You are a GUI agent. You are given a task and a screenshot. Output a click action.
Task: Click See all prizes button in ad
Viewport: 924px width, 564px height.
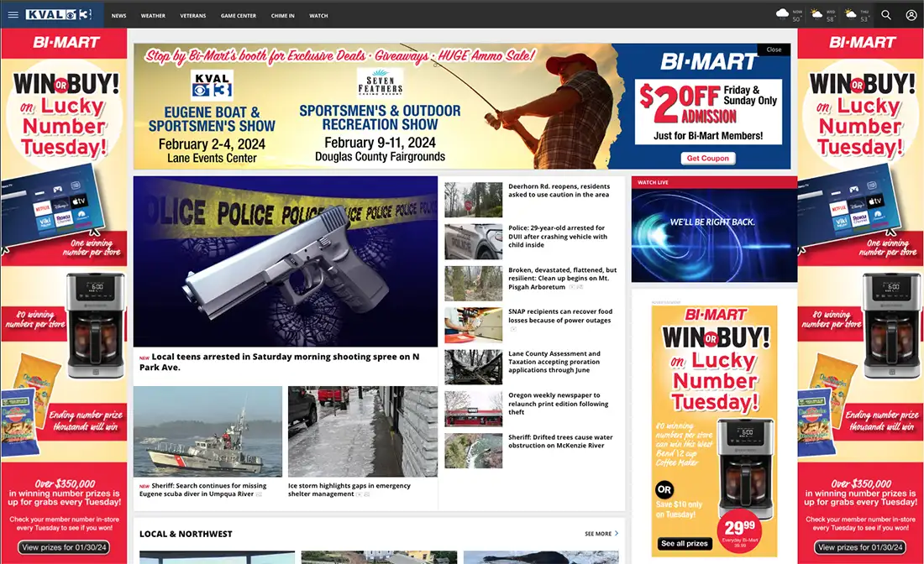[684, 543]
